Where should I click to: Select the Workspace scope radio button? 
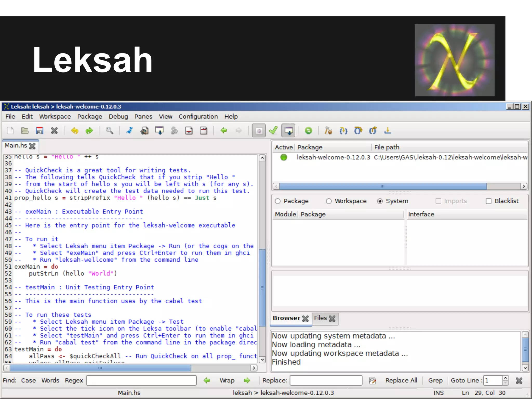329,201
